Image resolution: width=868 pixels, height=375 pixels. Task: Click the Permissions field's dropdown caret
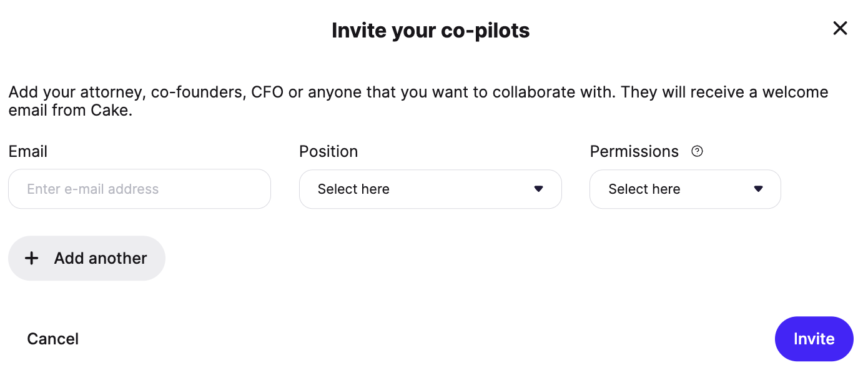coord(758,189)
